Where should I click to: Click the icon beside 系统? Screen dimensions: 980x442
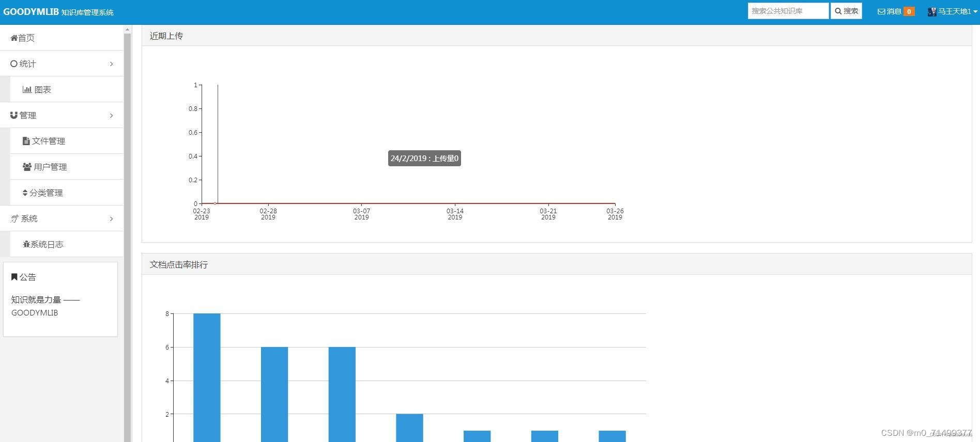coord(14,219)
